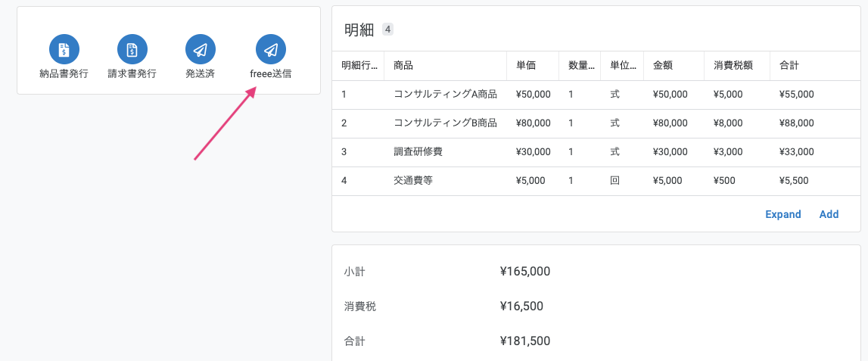This screenshot has height=361, width=868.
Task: Add a new detail line
Action: (829, 214)
